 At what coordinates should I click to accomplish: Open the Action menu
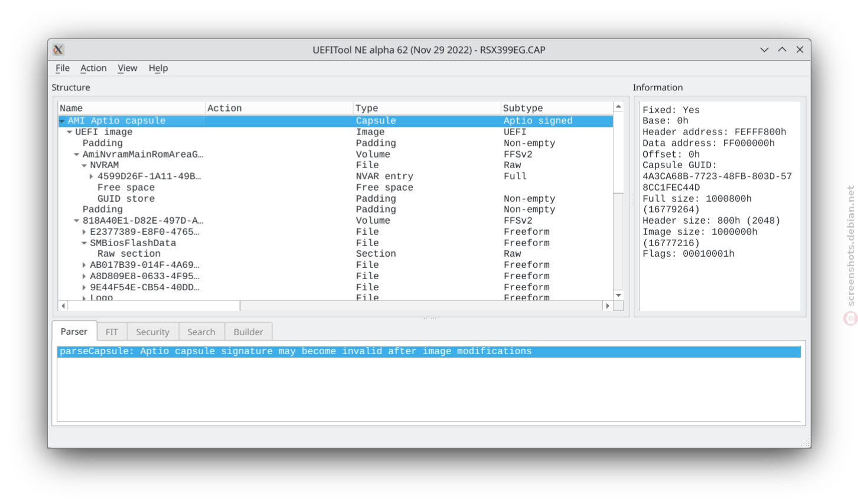[x=93, y=68]
